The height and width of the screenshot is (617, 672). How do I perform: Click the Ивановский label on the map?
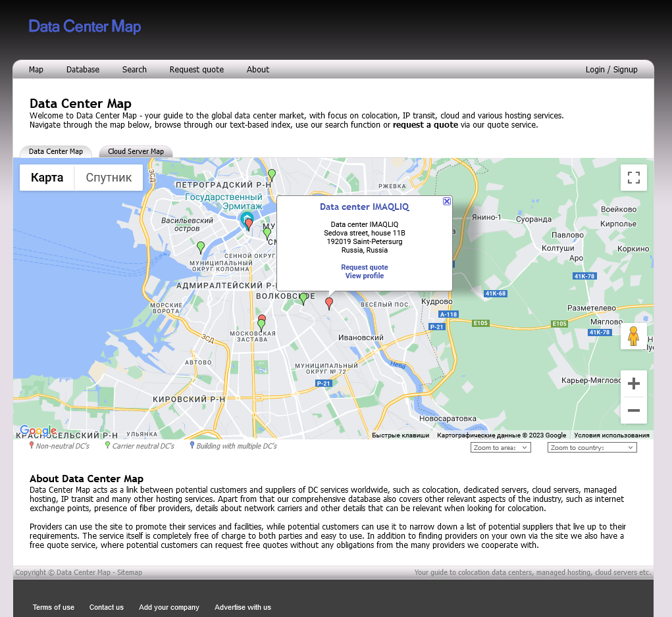coord(361,337)
